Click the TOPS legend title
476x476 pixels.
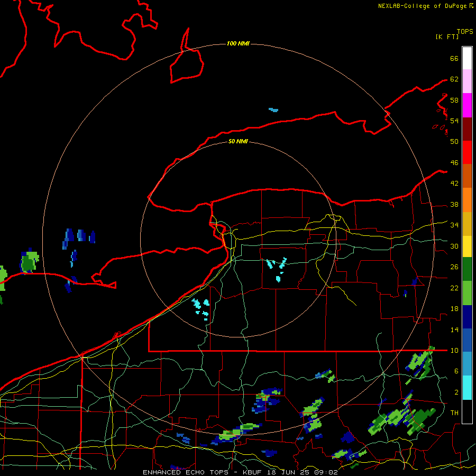(465, 32)
